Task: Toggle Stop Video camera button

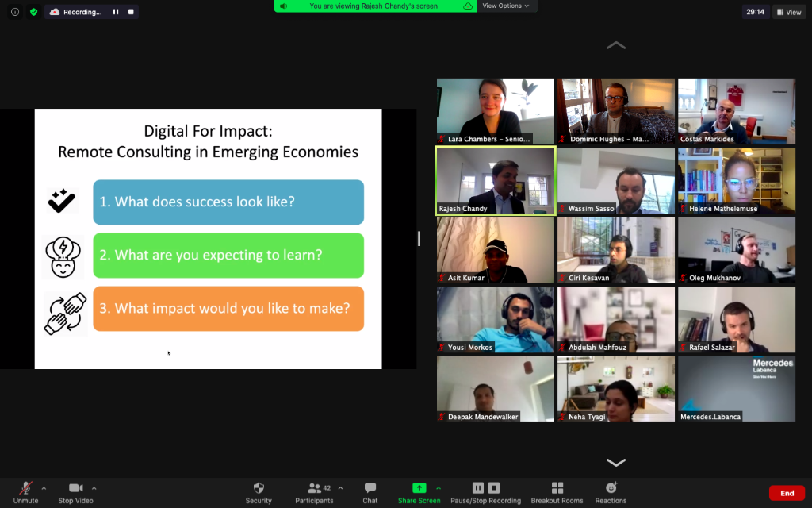Action: (x=75, y=493)
